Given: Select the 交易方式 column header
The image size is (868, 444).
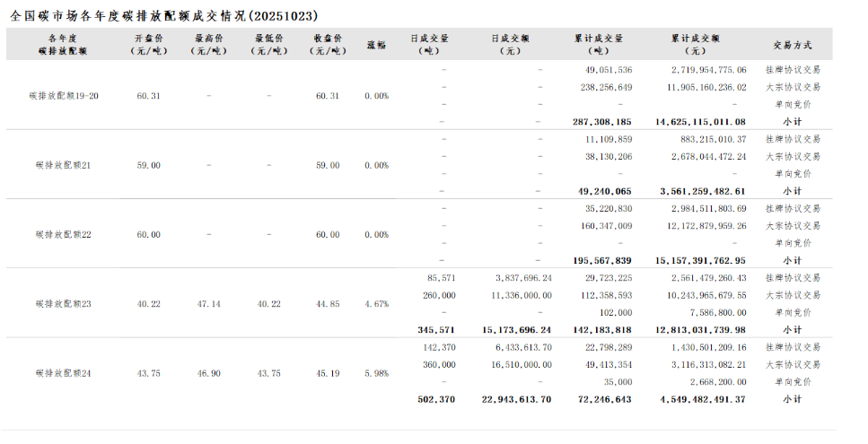Looking at the screenshot, I should (792, 44).
